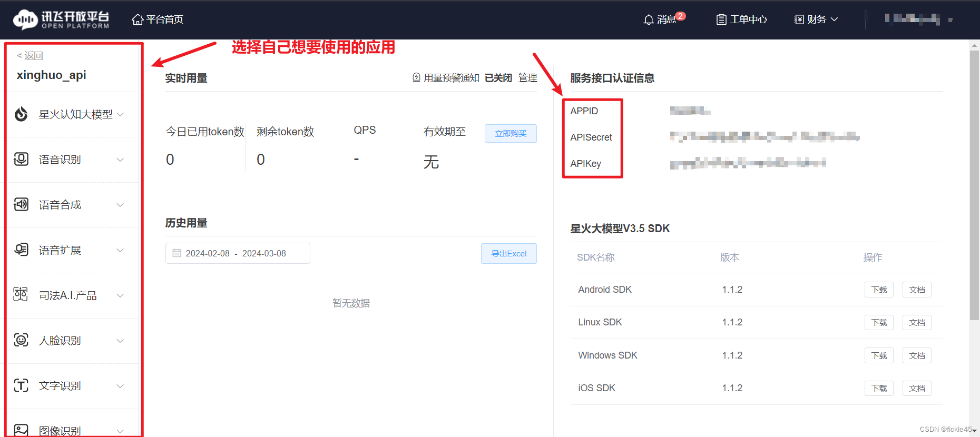Click the scrollbar down arrow

[x=974, y=431]
